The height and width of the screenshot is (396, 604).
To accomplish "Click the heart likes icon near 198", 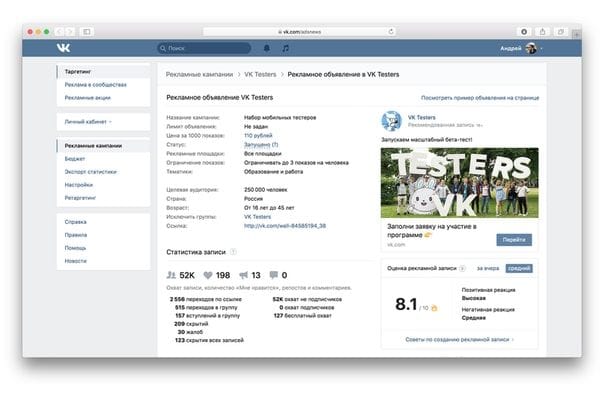I will 208,275.
